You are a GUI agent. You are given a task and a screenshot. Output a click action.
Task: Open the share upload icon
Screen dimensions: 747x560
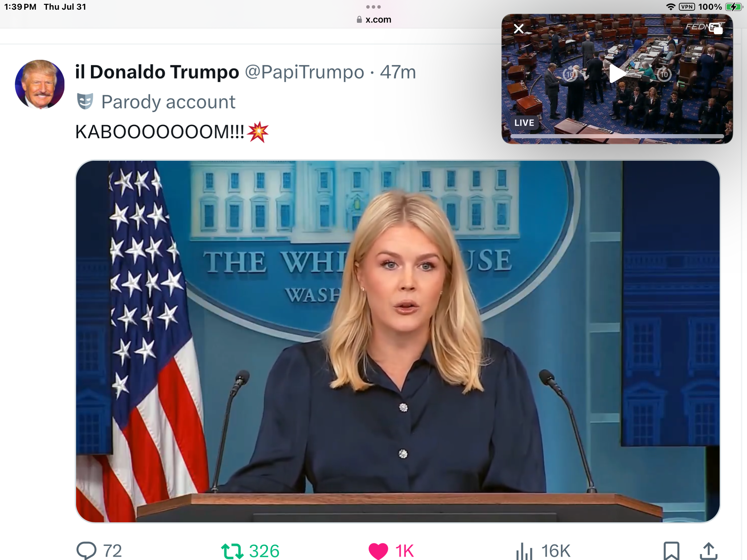(709, 551)
